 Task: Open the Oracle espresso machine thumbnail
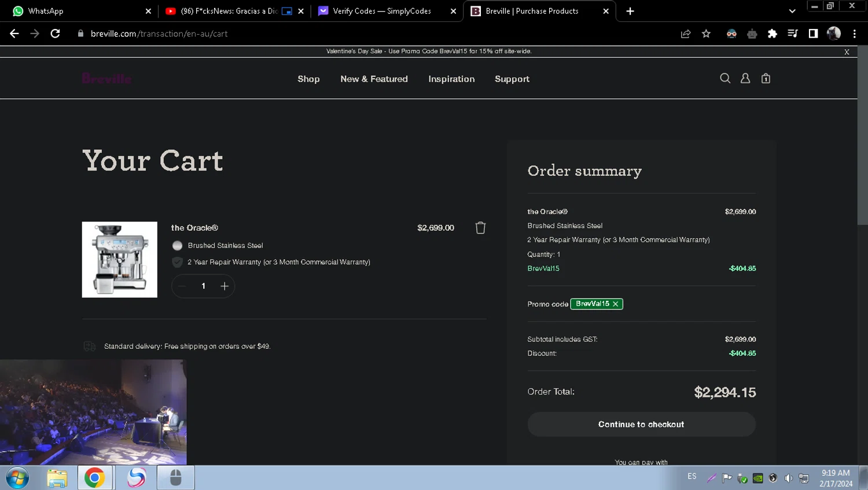click(x=120, y=260)
